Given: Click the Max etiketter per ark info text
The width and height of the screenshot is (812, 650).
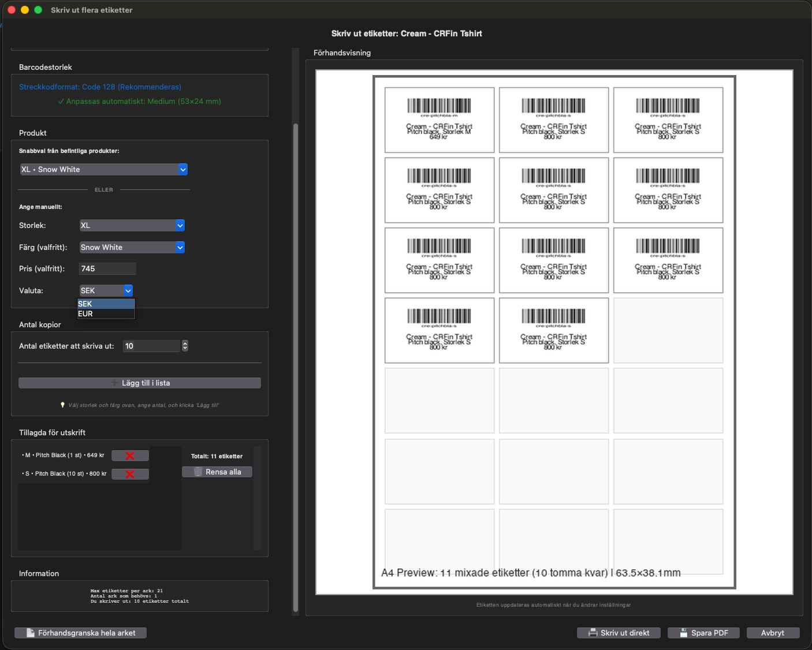Looking at the screenshot, I should [126, 591].
